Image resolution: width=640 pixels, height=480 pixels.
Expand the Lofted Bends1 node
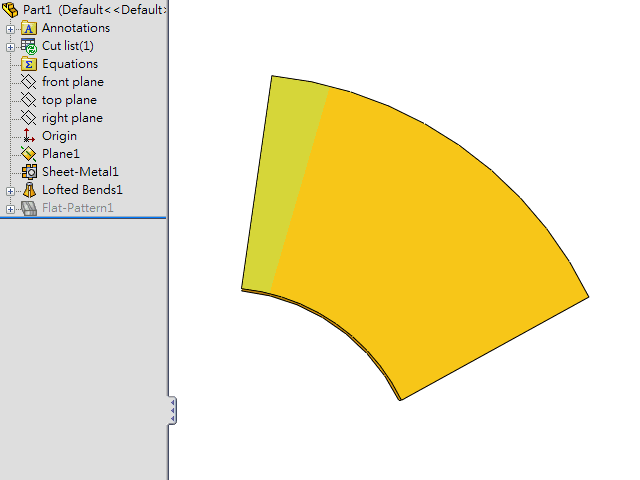pyautogui.click(x=10, y=191)
